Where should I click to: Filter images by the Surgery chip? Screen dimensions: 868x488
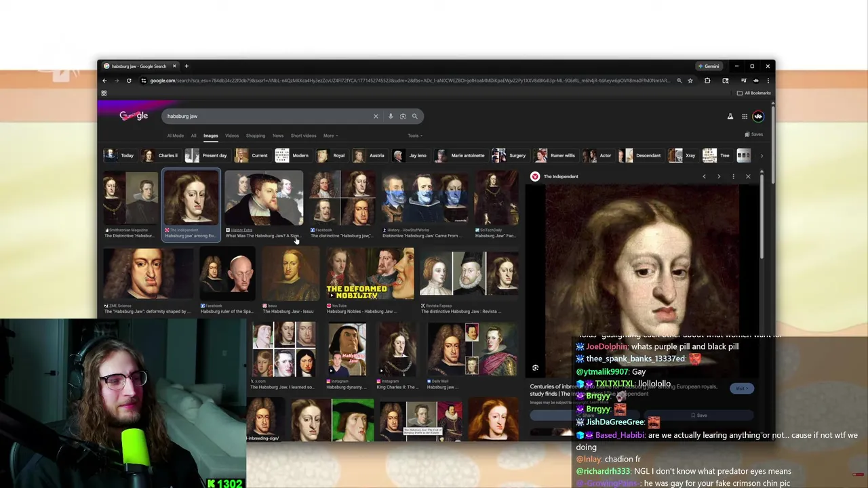pos(509,155)
